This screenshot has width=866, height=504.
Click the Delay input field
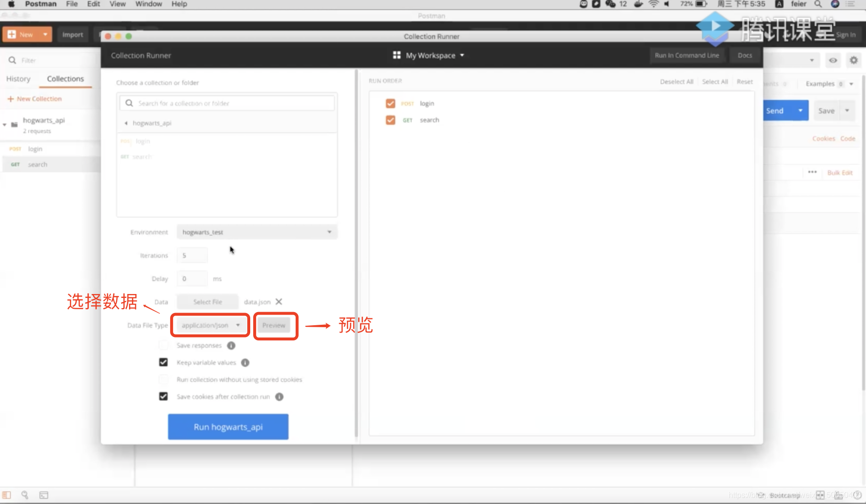pos(192,279)
